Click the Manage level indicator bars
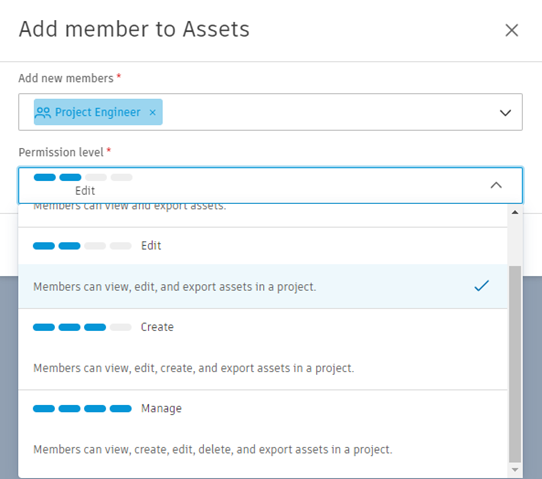 82,408
